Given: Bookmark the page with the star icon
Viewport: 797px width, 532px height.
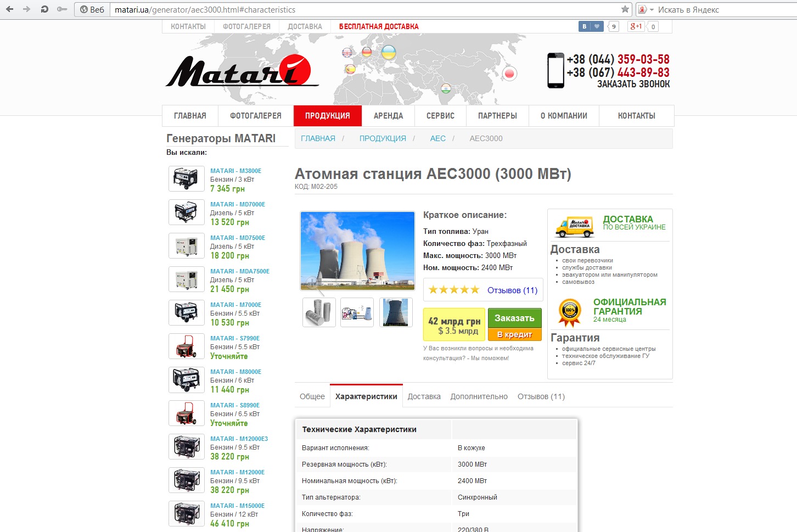Looking at the screenshot, I should tap(625, 9).
